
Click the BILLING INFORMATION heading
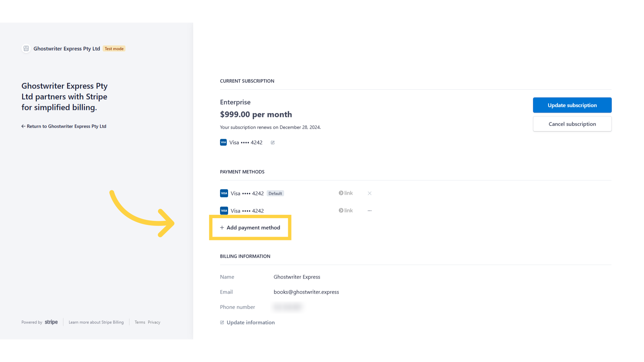[x=245, y=256]
